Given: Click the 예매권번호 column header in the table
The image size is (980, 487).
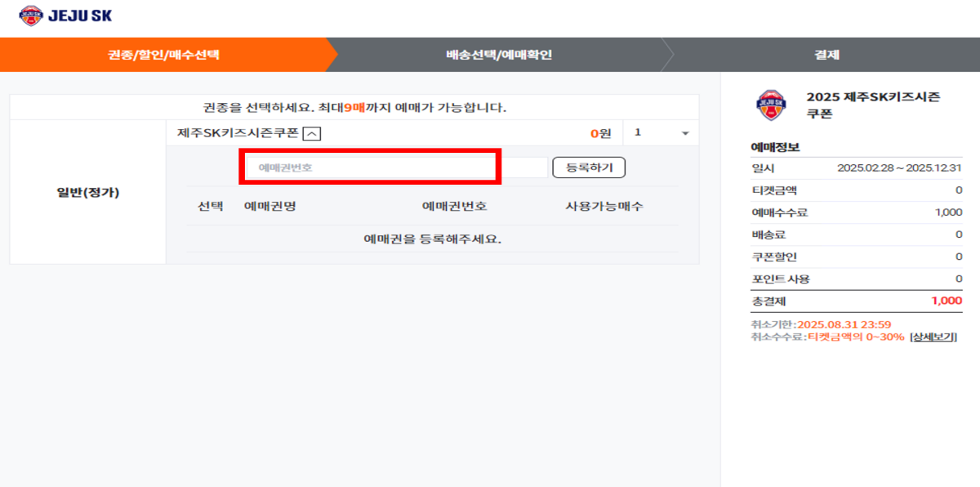Looking at the screenshot, I should tap(455, 206).
